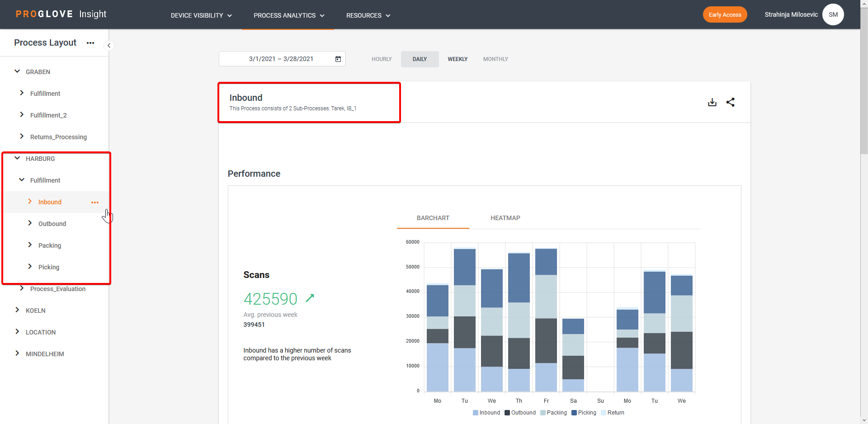This screenshot has height=424, width=868.
Task: Click the SM user avatar
Action: [x=833, y=14]
